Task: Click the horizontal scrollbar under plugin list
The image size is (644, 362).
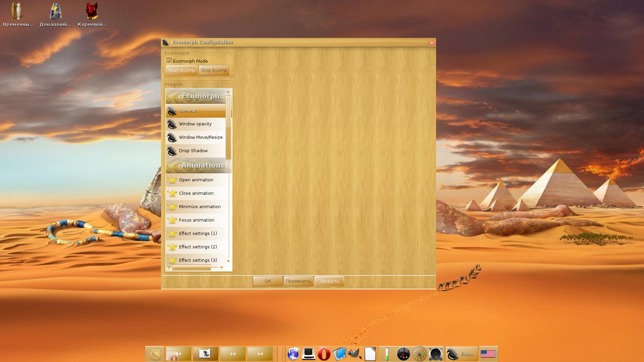Action: tap(192, 267)
